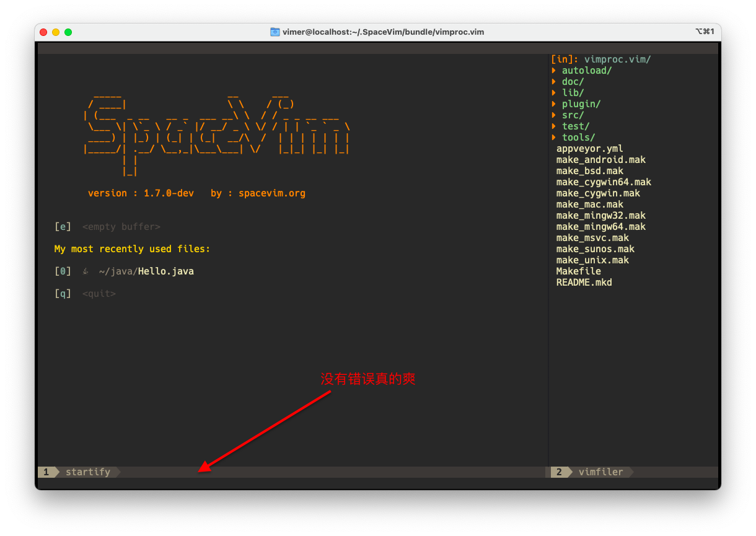Click the ⌥⌘1 shortcut indicator in title bar

(x=705, y=32)
